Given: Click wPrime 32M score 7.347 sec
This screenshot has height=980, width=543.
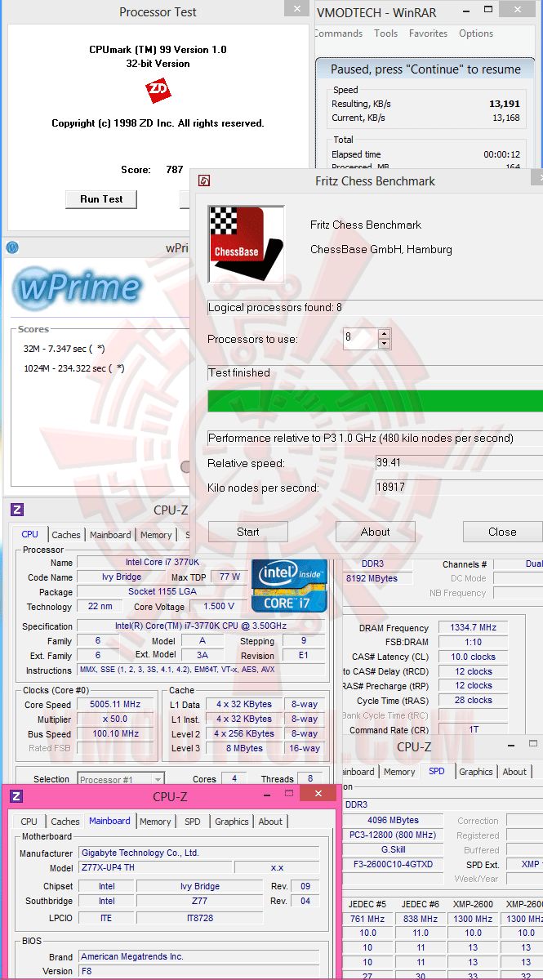Looking at the screenshot, I should (65, 350).
